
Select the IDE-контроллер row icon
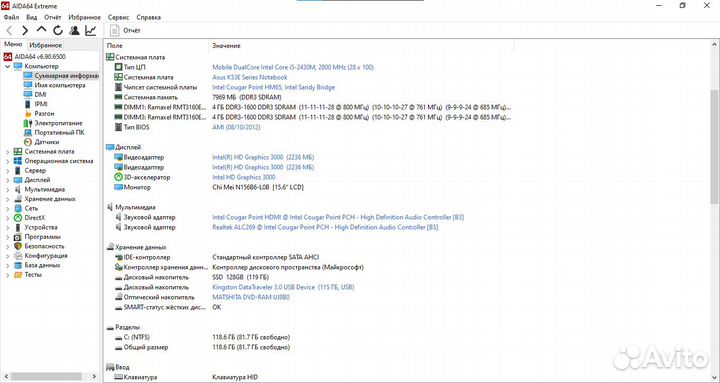click(x=118, y=257)
